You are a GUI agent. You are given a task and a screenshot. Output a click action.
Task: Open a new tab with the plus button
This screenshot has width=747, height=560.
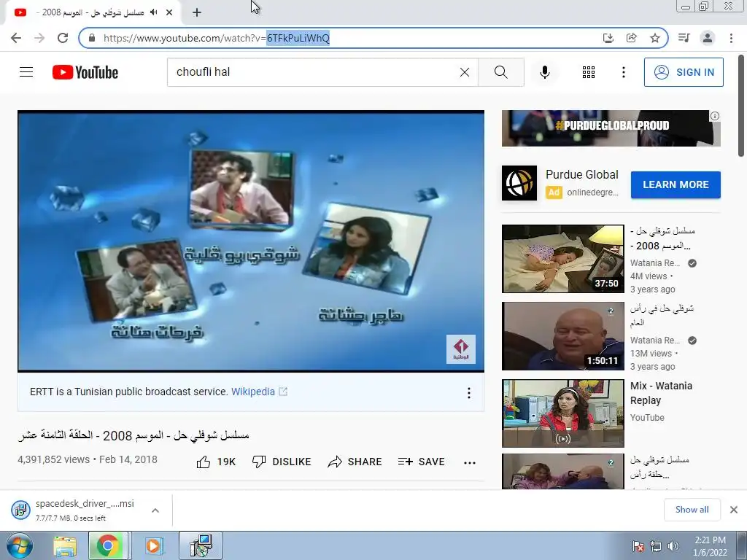[x=197, y=12]
